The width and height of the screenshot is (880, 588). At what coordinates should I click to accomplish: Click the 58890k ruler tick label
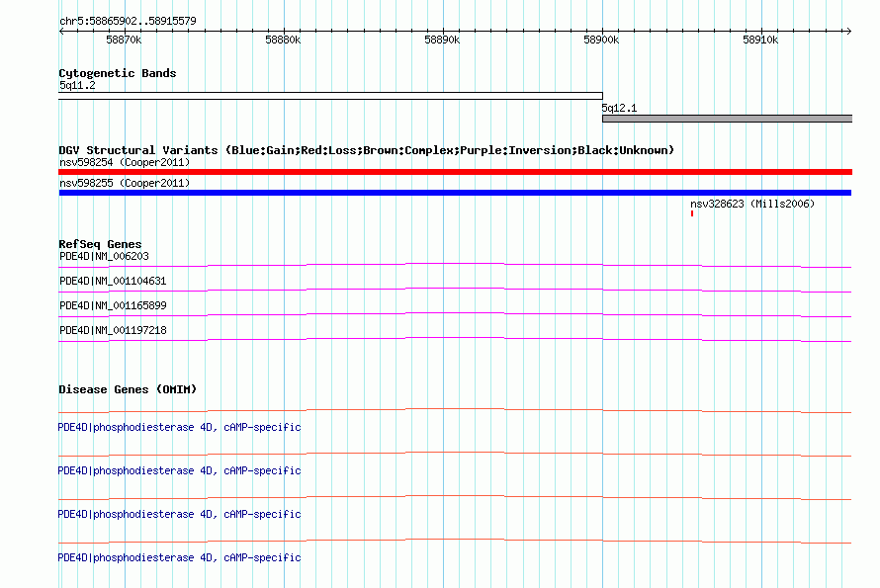[442, 40]
